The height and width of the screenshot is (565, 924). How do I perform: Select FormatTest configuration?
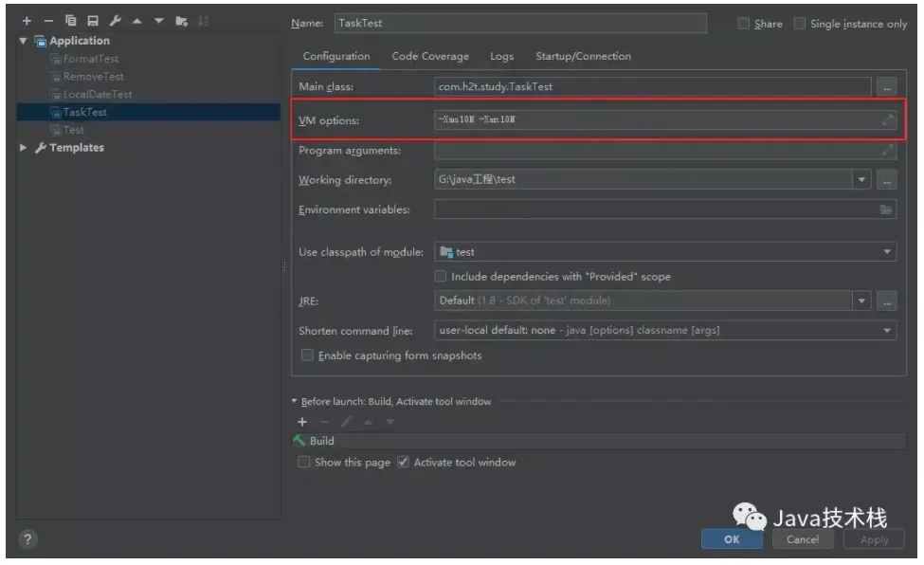(x=91, y=59)
